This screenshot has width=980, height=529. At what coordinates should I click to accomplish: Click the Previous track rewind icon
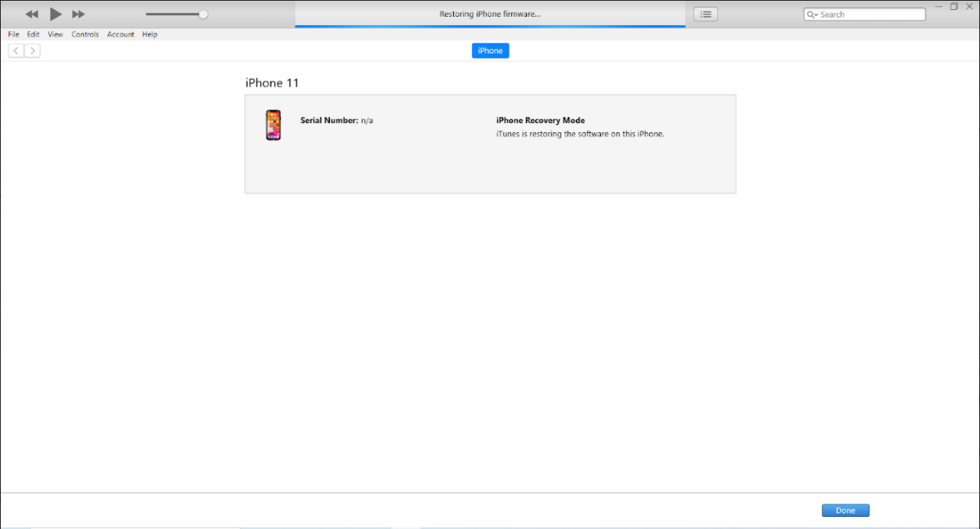31,15
